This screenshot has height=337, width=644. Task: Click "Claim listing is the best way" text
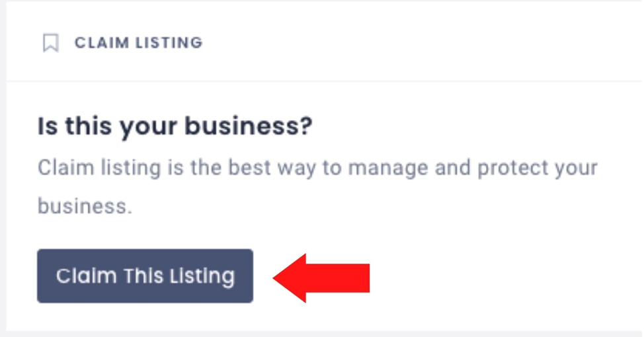point(177,168)
